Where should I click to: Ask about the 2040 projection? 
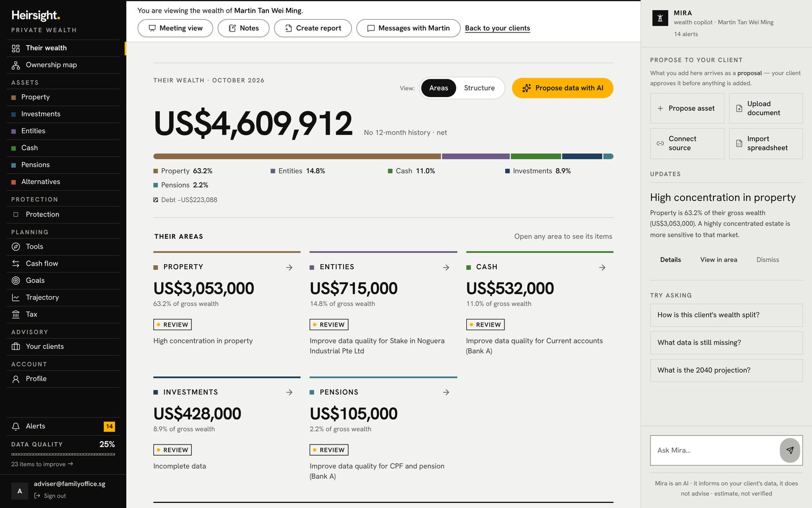point(726,370)
